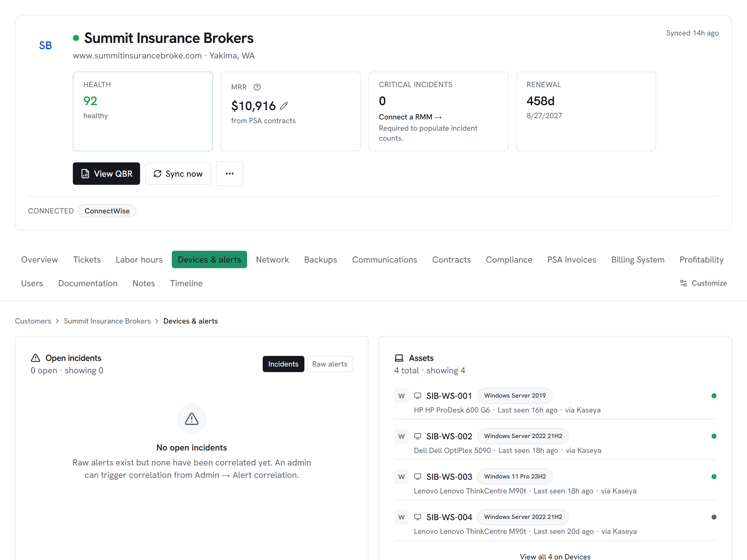747x560 pixels.
Task: Click the Critical Incidents card
Action: tap(438, 111)
